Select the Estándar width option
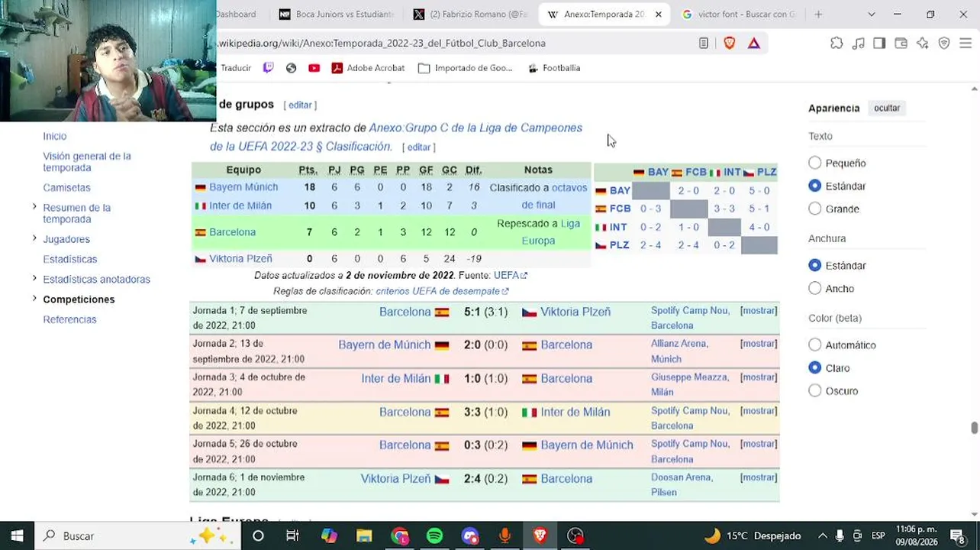 click(x=815, y=265)
